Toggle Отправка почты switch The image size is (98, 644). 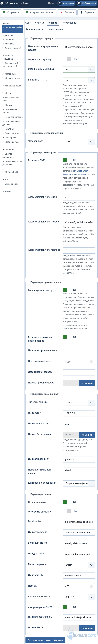pos(67,502)
